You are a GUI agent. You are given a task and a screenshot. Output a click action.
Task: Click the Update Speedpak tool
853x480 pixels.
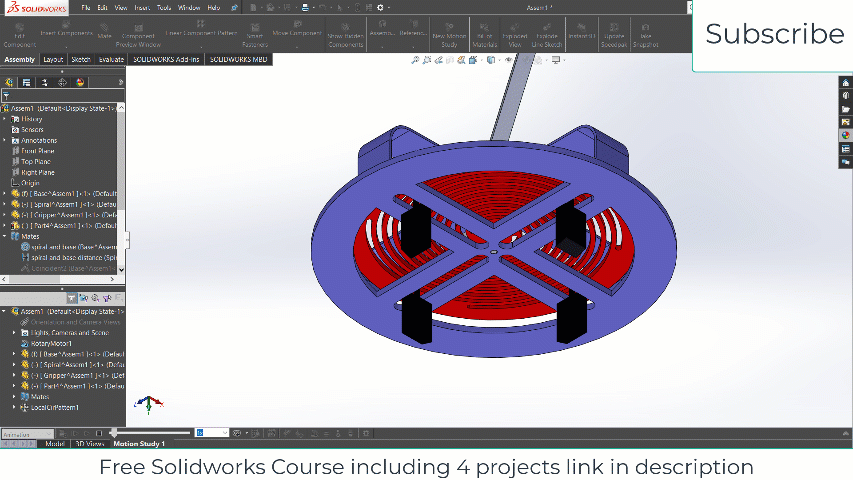[x=614, y=35]
